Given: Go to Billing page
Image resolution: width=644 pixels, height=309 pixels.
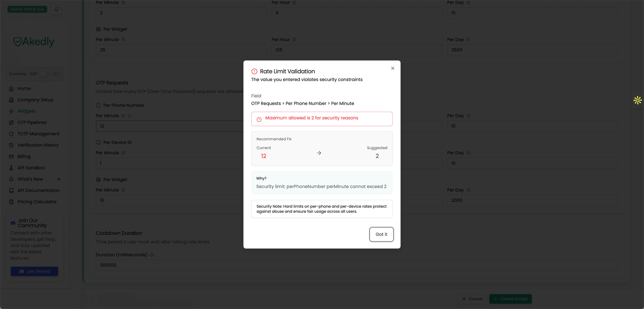Looking at the screenshot, I should point(24,156).
